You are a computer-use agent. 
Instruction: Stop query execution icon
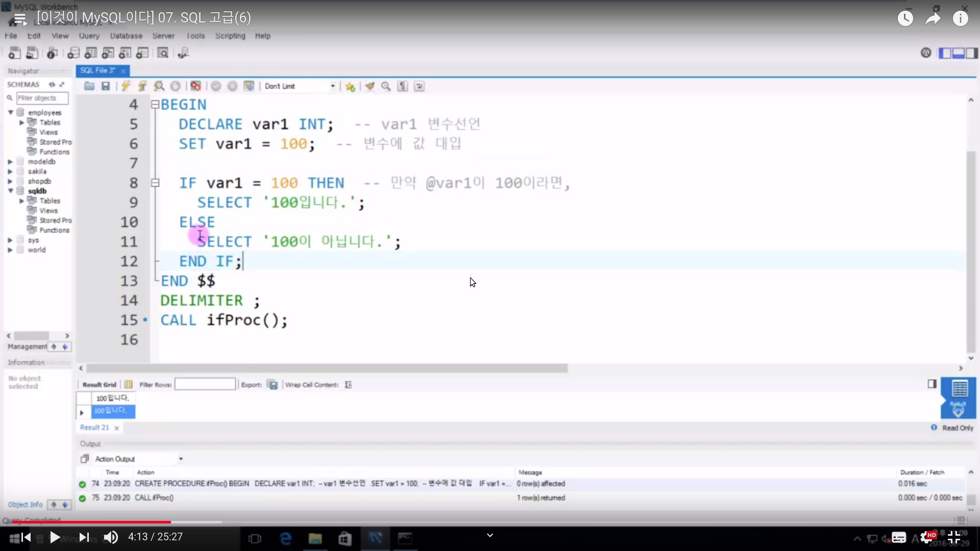coord(175,86)
